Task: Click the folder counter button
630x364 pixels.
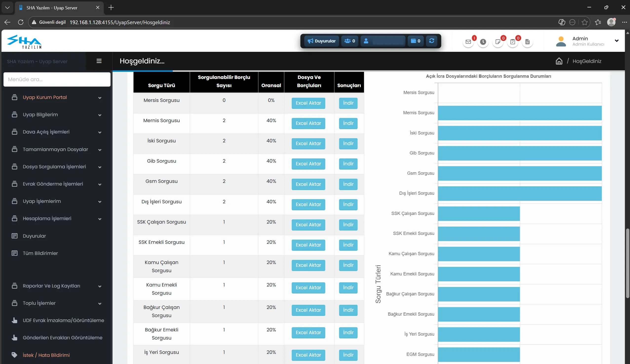Action: 416,41
